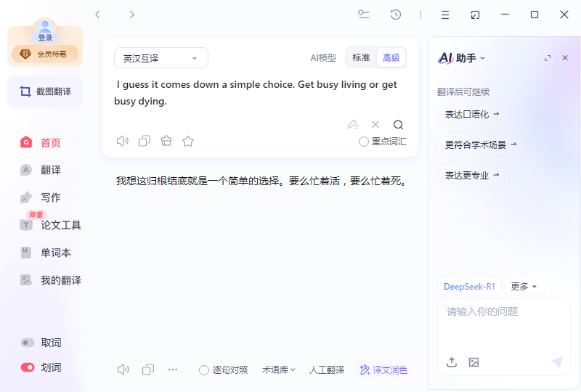The height and width of the screenshot is (392, 581).
Task: Open the settings slider icon in title bar
Action: coord(364,15)
